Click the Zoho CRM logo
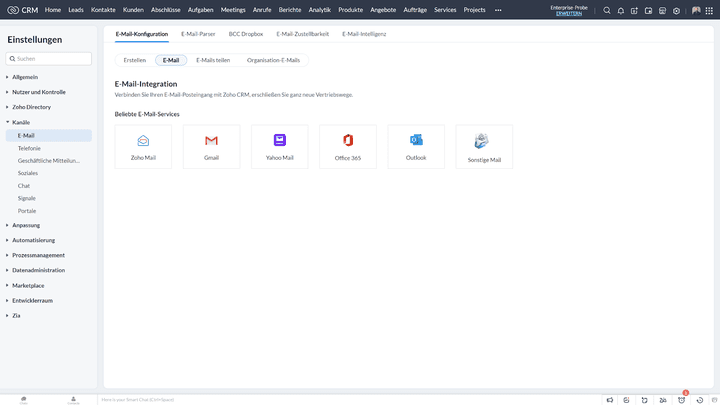Image resolution: width=720 pixels, height=405 pixels. coord(22,10)
